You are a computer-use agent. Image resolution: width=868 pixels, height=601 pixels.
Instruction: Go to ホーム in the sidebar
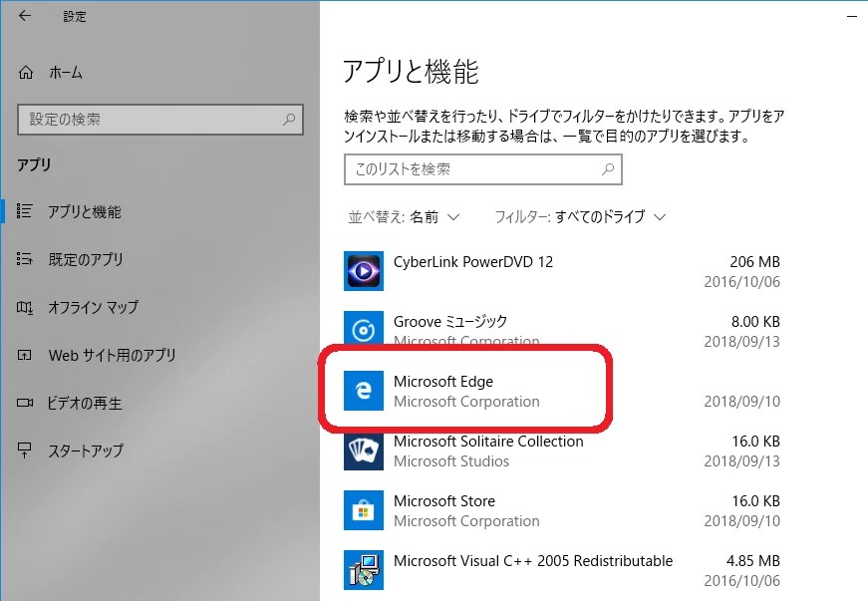[x=66, y=73]
